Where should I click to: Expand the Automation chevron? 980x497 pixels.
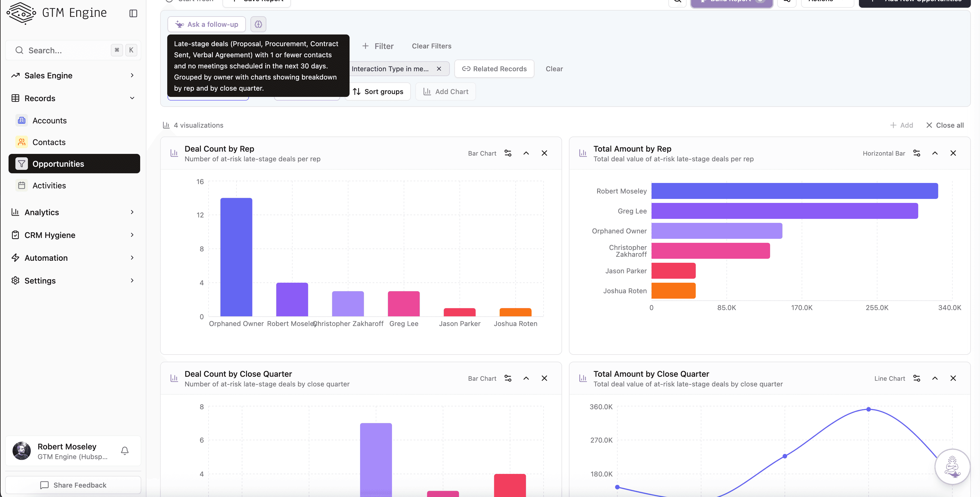coord(132,258)
